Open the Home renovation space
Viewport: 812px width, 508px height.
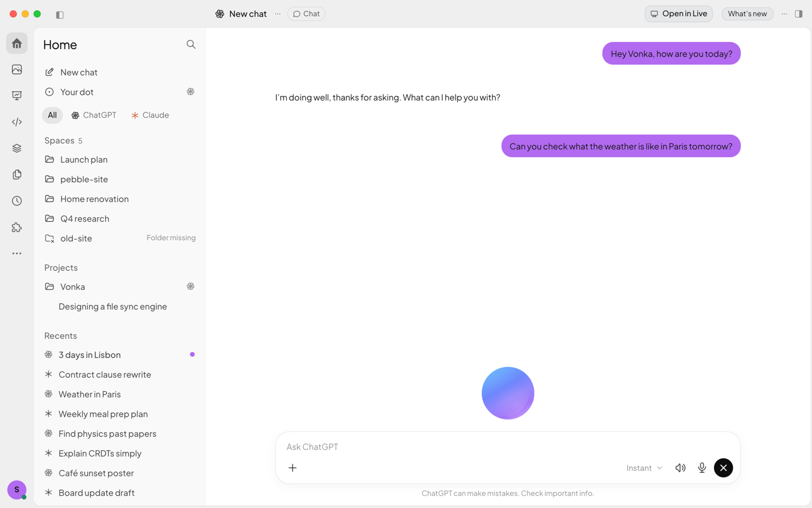click(x=119, y=199)
